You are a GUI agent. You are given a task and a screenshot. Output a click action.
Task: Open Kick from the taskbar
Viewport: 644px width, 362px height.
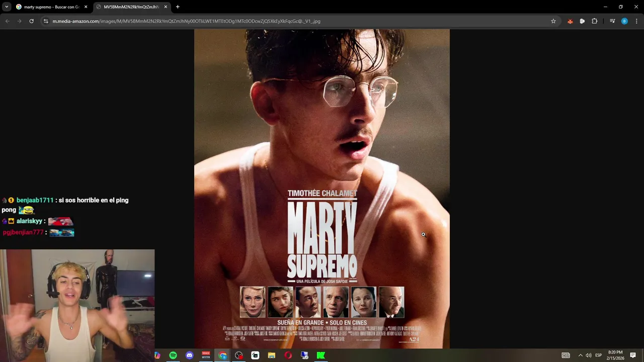pos(321,355)
